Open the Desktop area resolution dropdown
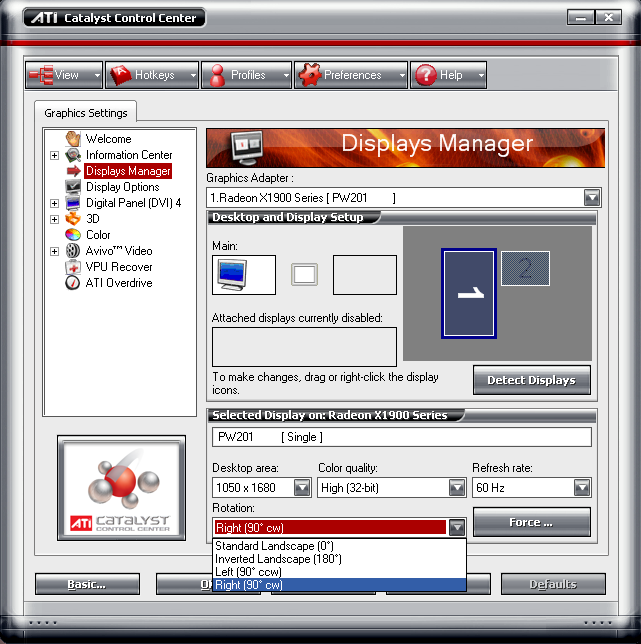 click(302, 488)
